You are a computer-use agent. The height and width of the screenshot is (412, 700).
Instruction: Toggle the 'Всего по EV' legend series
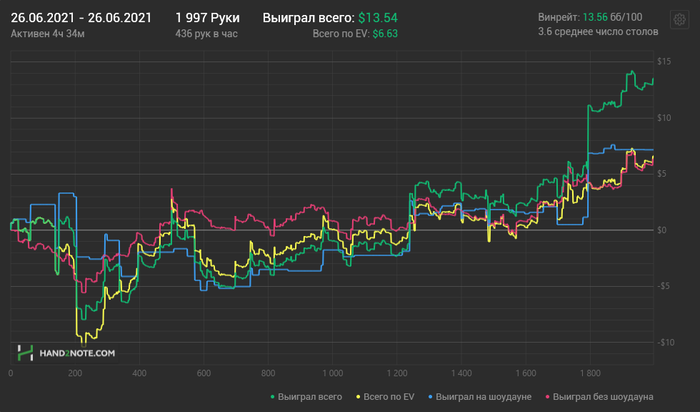coord(385,397)
